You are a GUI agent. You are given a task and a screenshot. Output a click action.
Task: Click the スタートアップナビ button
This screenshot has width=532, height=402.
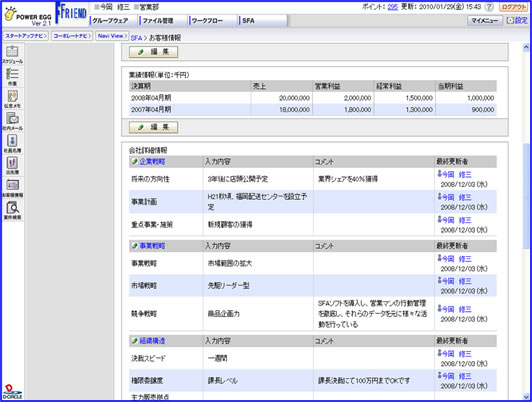tap(26, 36)
